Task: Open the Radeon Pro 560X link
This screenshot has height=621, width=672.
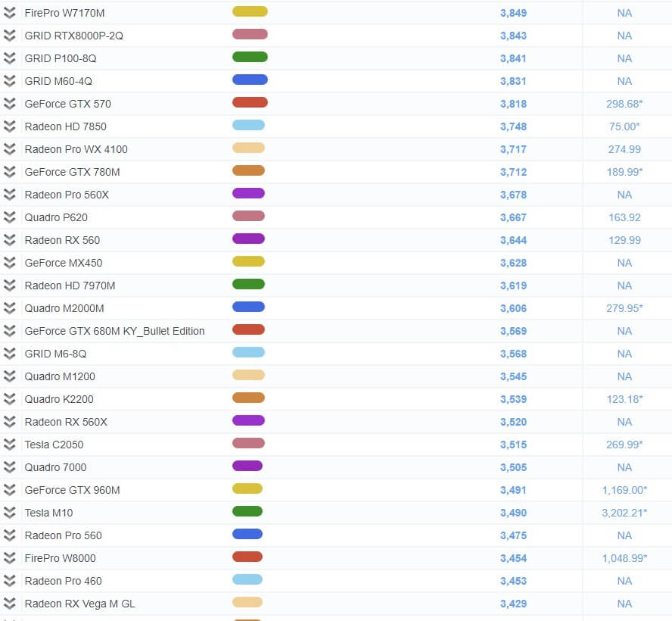Action: coord(67,195)
